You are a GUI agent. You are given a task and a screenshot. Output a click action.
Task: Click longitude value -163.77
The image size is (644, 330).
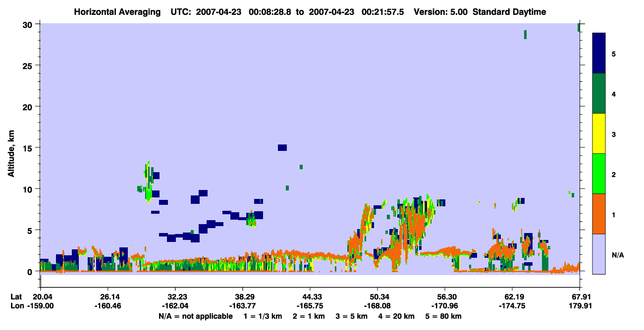click(x=243, y=306)
